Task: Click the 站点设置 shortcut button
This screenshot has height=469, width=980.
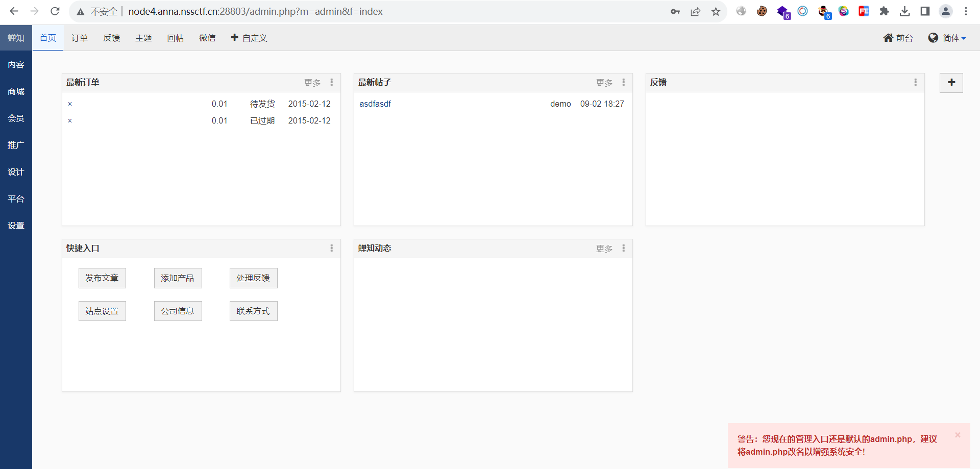Action: point(102,311)
